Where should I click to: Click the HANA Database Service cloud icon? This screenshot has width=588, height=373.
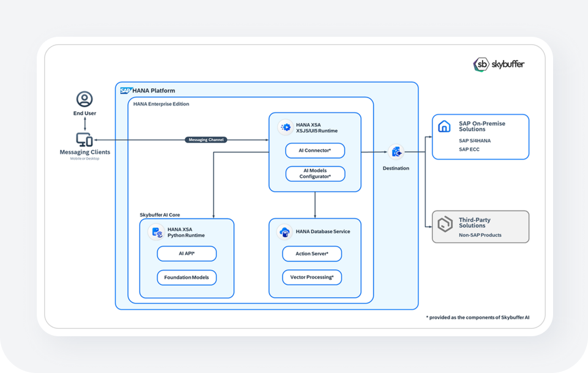(284, 232)
